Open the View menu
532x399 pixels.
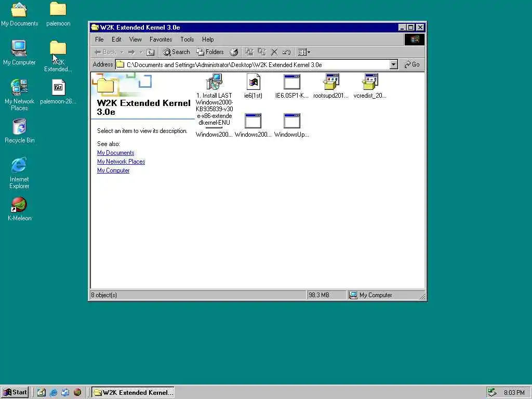click(136, 39)
